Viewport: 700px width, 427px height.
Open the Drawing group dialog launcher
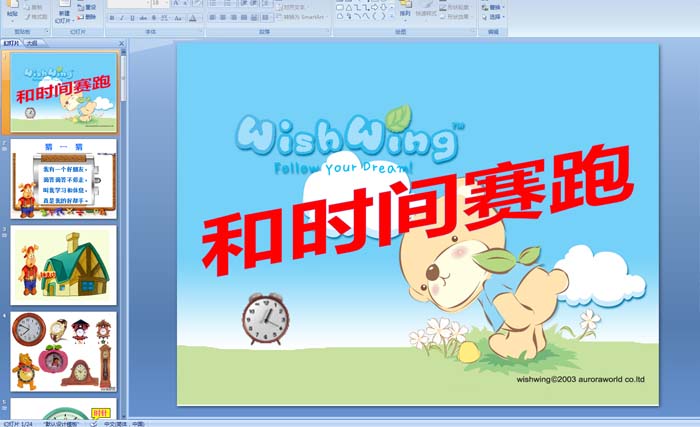click(473, 32)
